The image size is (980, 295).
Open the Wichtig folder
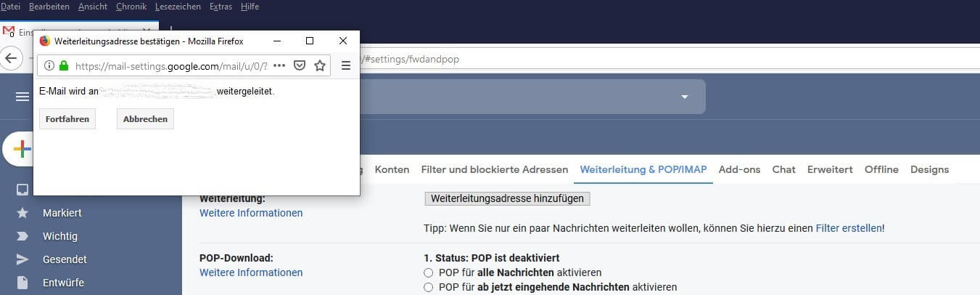pyautogui.click(x=60, y=236)
